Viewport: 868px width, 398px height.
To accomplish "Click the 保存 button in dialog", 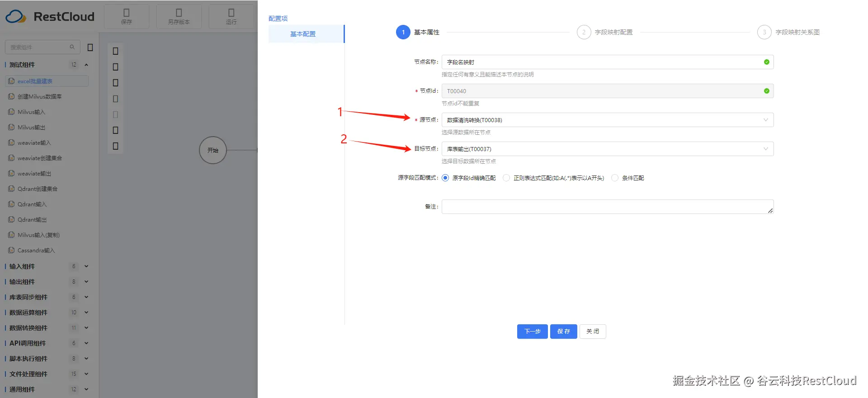I will (564, 332).
